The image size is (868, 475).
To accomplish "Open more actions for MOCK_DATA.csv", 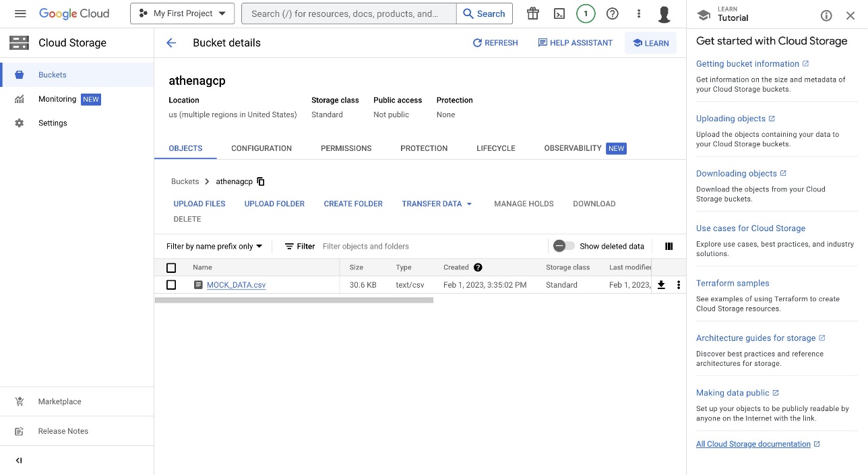I will (x=679, y=285).
